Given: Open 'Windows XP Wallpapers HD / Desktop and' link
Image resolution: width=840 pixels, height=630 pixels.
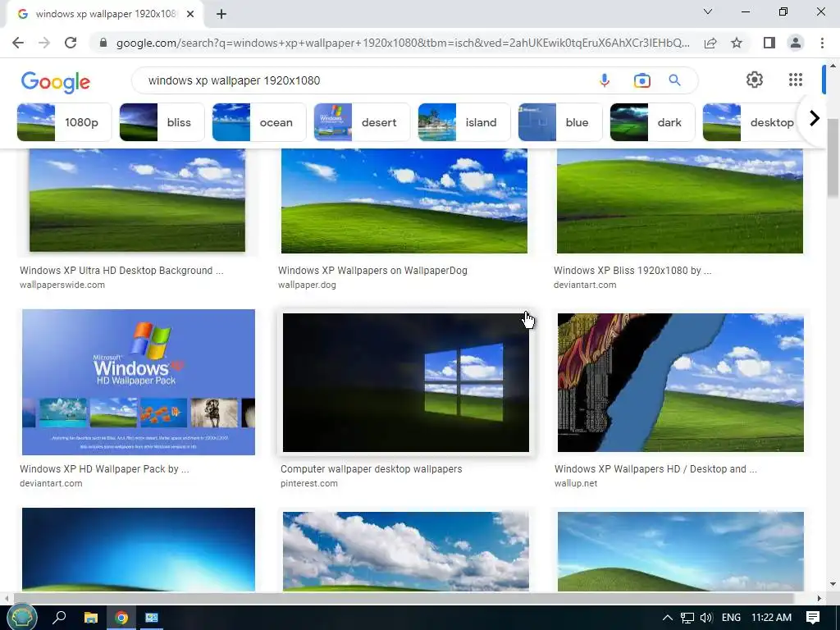Looking at the screenshot, I should 655,468.
